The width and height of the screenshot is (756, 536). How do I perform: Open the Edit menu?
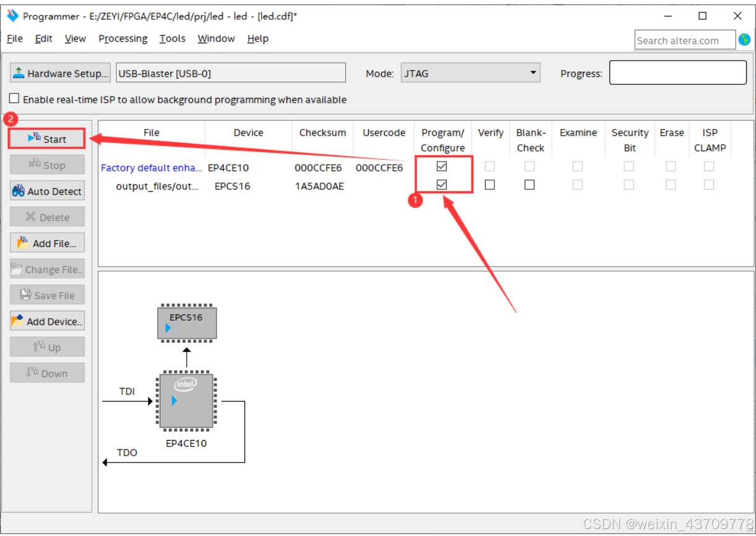(x=43, y=38)
